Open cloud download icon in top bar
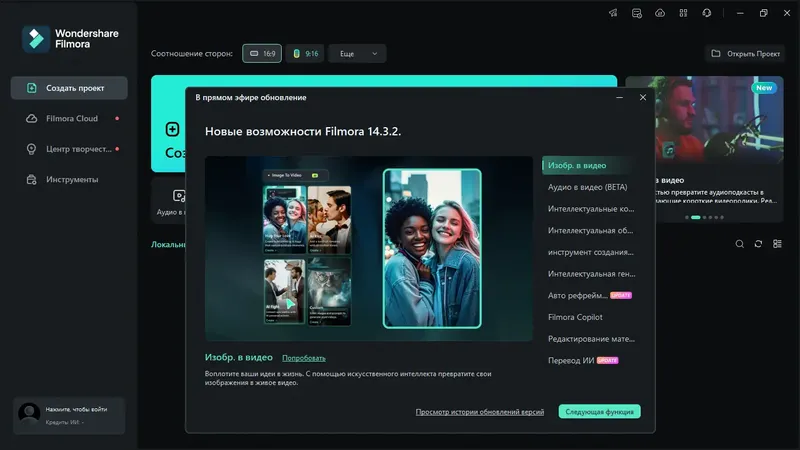800x450 pixels. pyautogui.click(x=660, y=13)
